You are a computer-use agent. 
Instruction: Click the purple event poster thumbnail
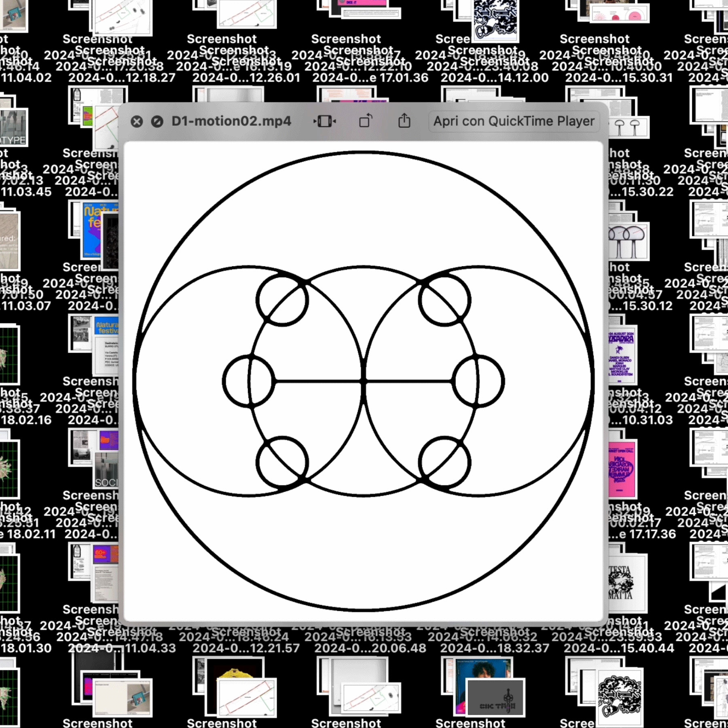pyautogui.click(x=622, y=355)
